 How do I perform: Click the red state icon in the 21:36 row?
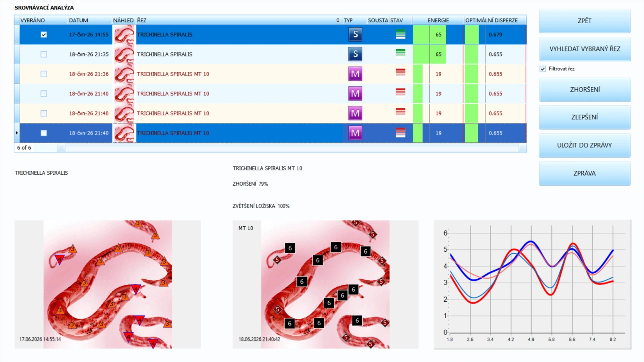coord(400,72)
